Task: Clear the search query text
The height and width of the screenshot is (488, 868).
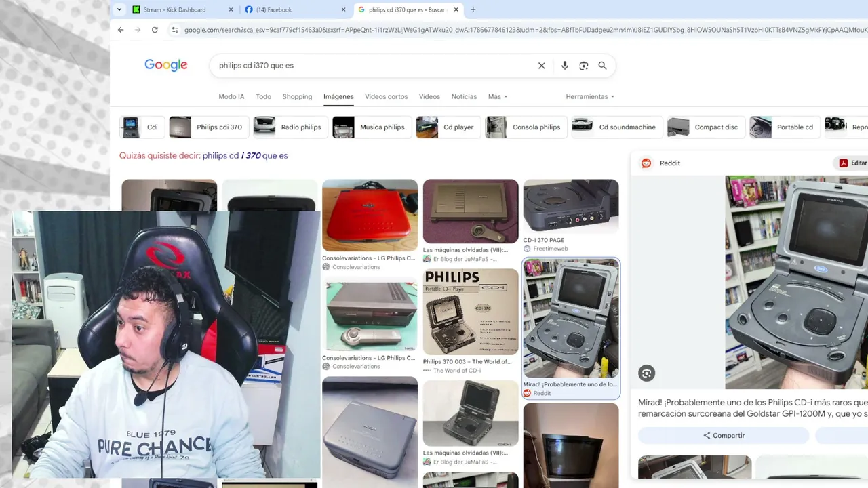Action: click(x=541, y=66)
